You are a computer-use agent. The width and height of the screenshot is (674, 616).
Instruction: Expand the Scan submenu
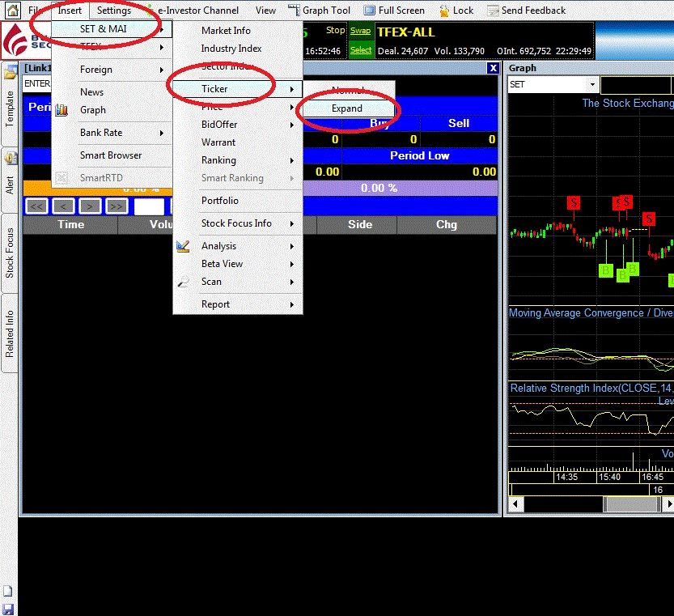coord(238,282)
